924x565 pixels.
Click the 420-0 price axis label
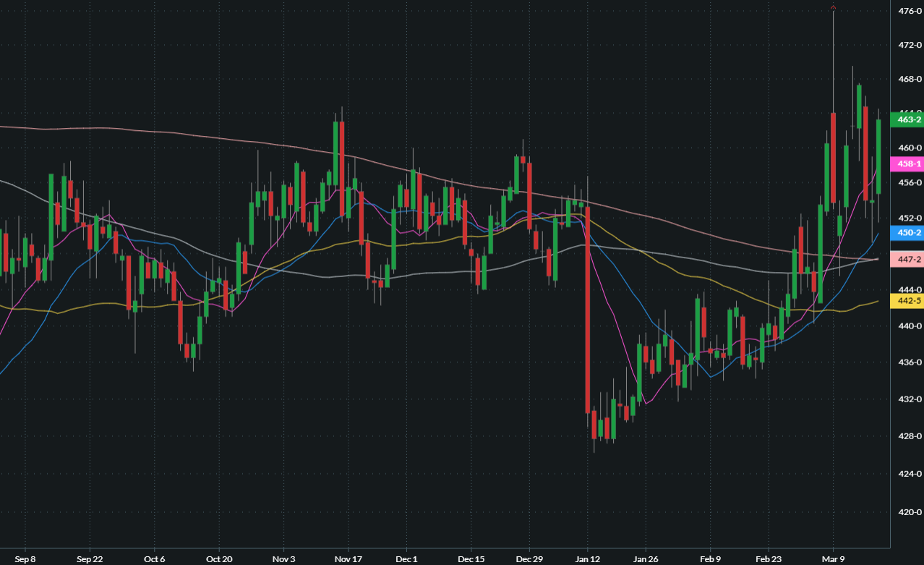tap(908, 512)
